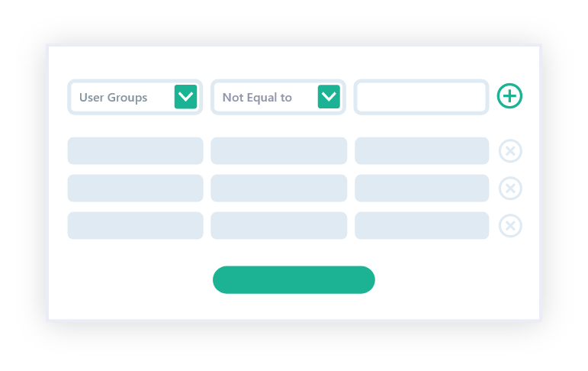Click third row's right placeholder field
Viewport: 588px width, 371px height.
point(421,225)
